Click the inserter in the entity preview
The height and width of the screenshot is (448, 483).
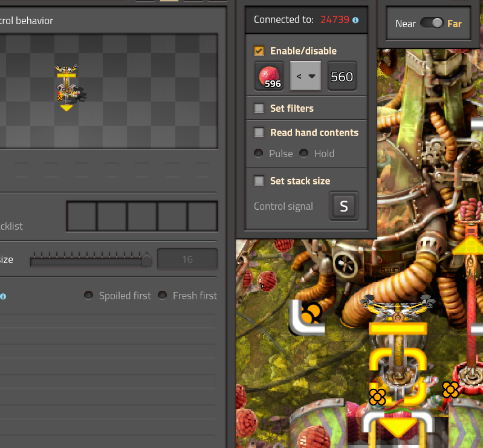click(67, 88)
